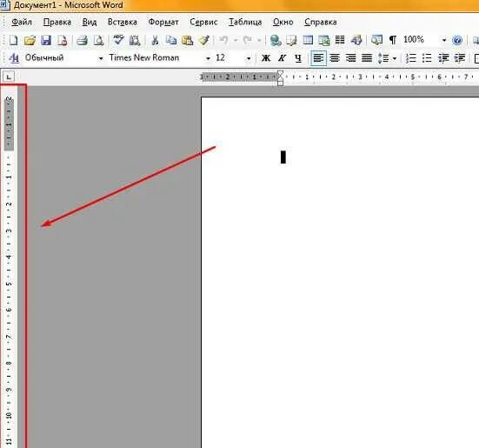Screen dimensions: 479x448
Task: Insert Excel worksheet icon
Action: tap(323, 40)
